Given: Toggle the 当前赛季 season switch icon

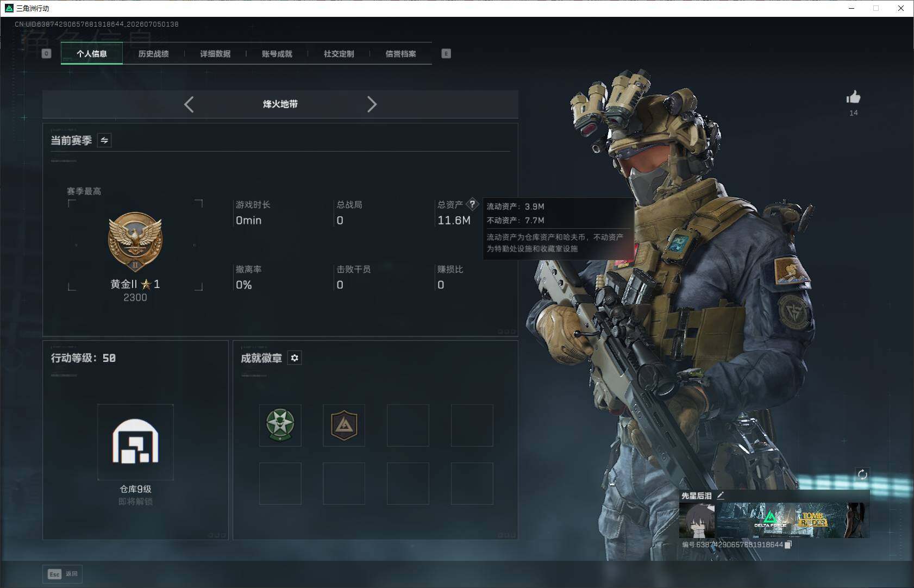Looking at the screenshot, I should [x=104, y=140].
